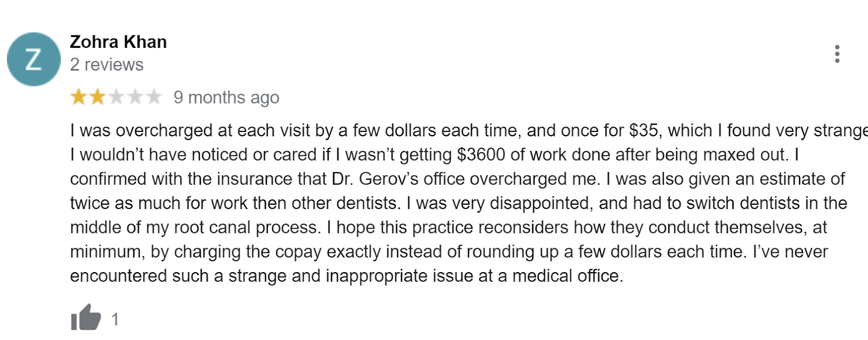Open the three-dot more options menu
The image size is (868, 340).
point(837,54)
